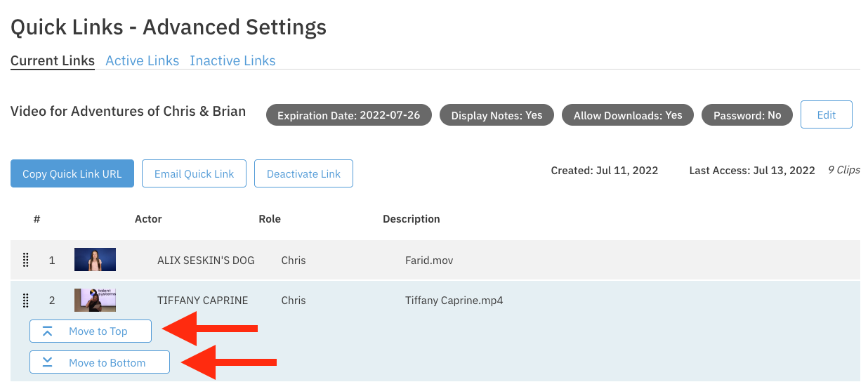Viewport: 868px width, 382px height.
Task: Open Tiffany Caprine video thumbnail
Action: pyautogui.click(x=95, y=301)
